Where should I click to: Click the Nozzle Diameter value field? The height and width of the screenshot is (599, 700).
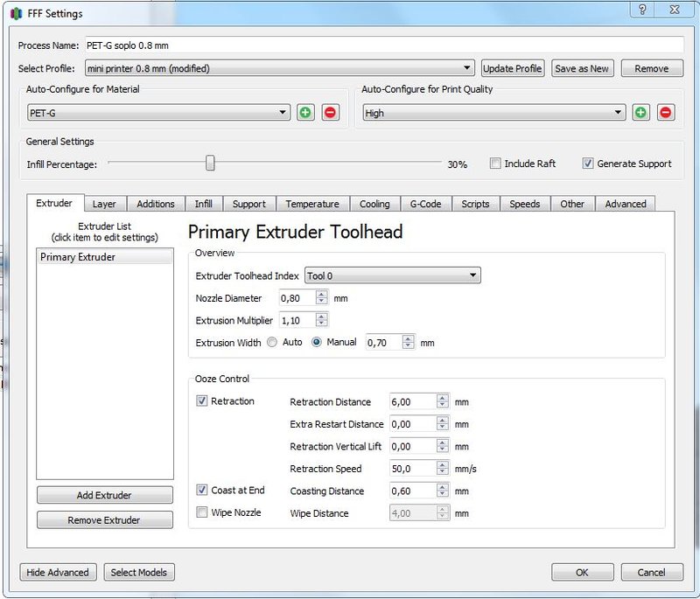(x=297, y=298)
